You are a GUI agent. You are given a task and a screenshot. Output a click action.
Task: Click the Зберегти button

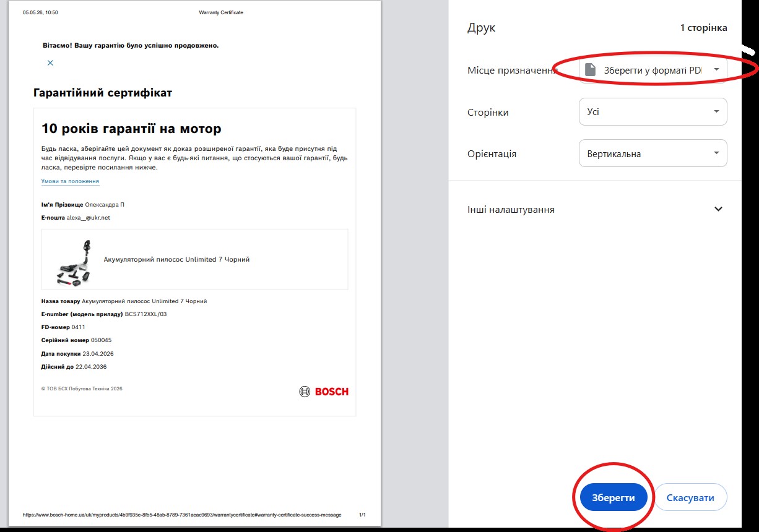tap(614, 497)
